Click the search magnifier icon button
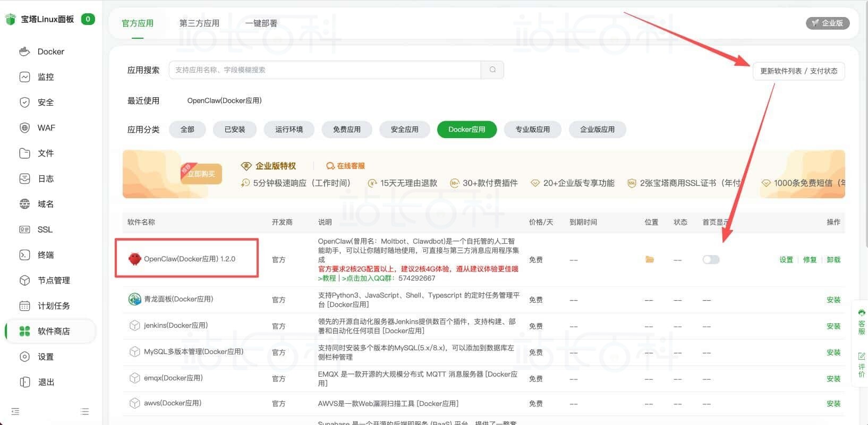The width and height of the screenshot is (868, 425). (x=492, y=70)
